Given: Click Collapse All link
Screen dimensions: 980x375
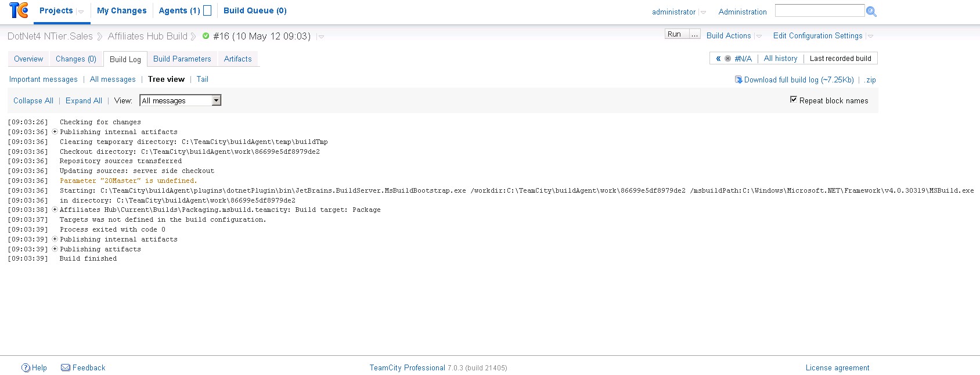Looking at the screenshot, I should tap(33, 100).
